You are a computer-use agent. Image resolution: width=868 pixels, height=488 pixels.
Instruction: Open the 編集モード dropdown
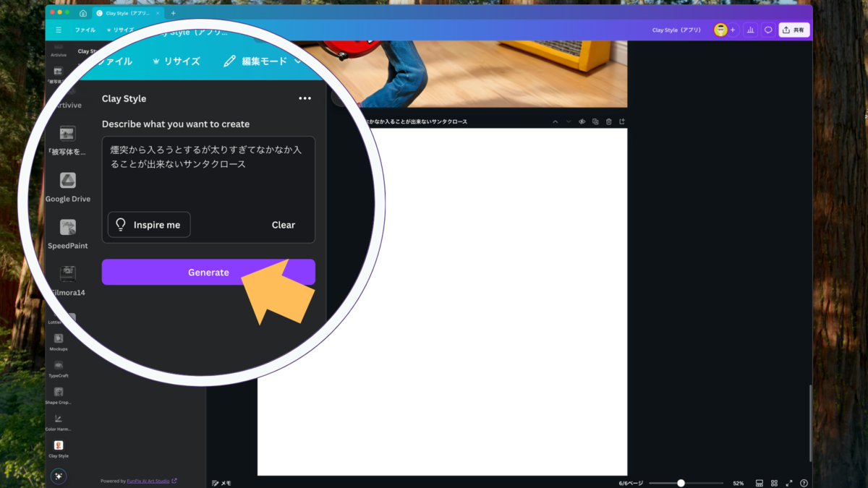262,61
